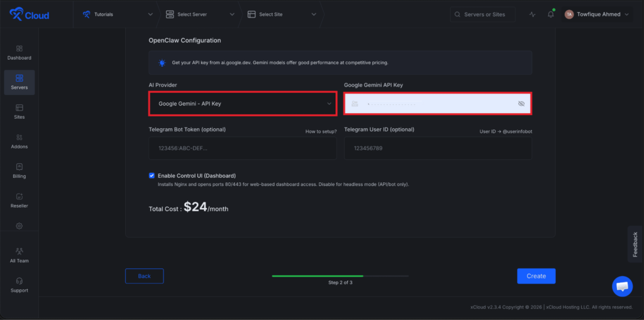Click the Telegram Bot Token field
The width and height of the screenshot is (644, 320).
tap(242, 148)
